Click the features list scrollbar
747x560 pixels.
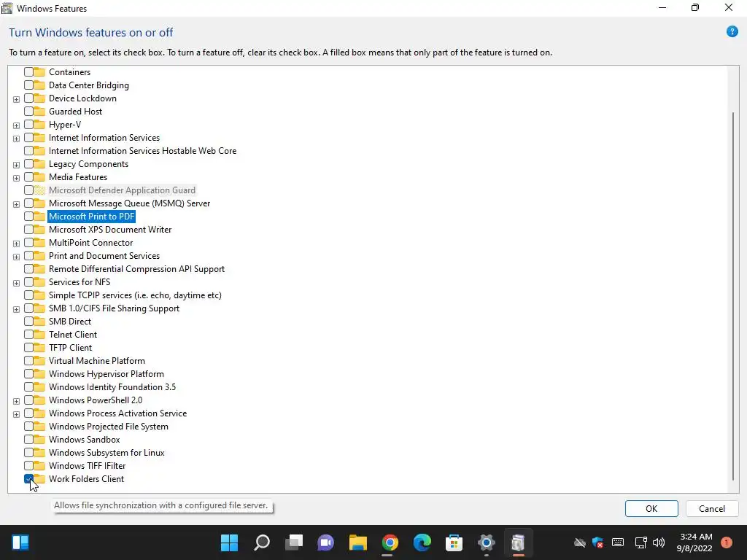732,296
